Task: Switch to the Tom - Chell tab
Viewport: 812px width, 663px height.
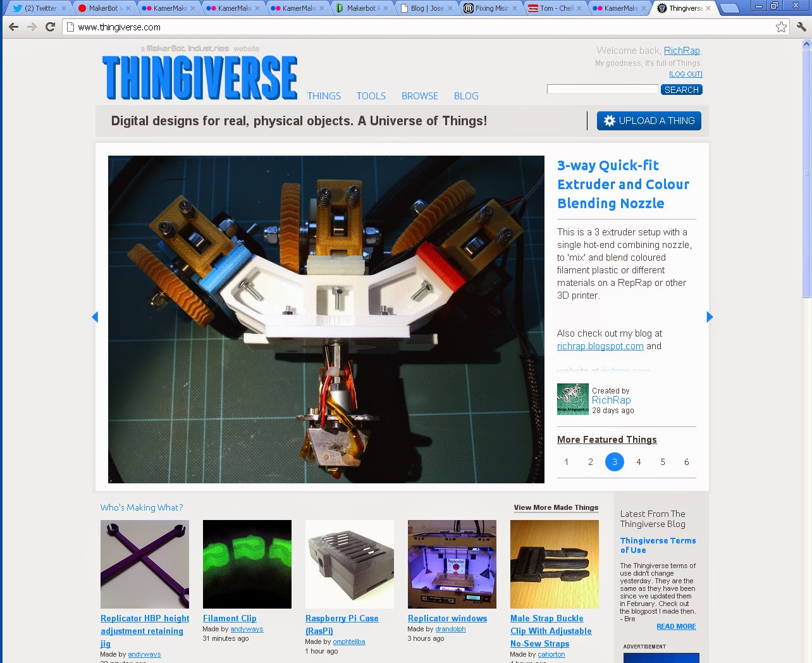Action: 557,8
